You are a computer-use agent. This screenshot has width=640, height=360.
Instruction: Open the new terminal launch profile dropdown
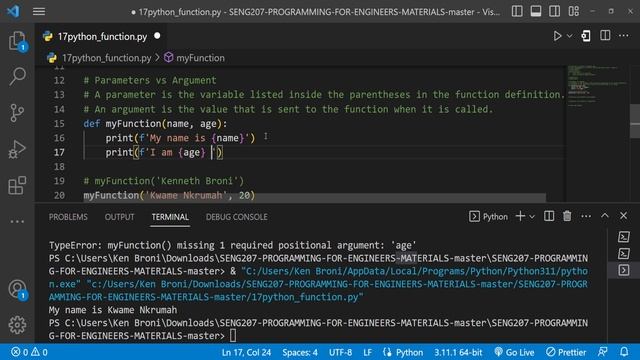[x=532, y=217]
